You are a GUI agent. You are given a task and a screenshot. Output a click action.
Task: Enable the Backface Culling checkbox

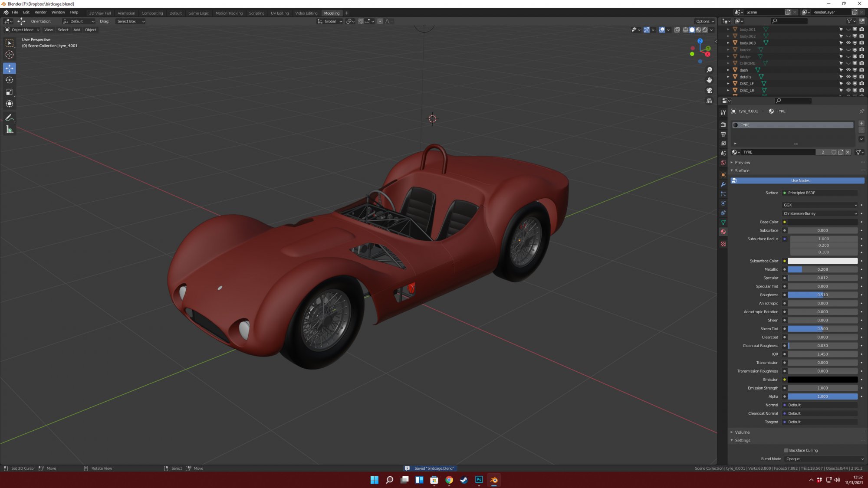click(x=786, y=450)
